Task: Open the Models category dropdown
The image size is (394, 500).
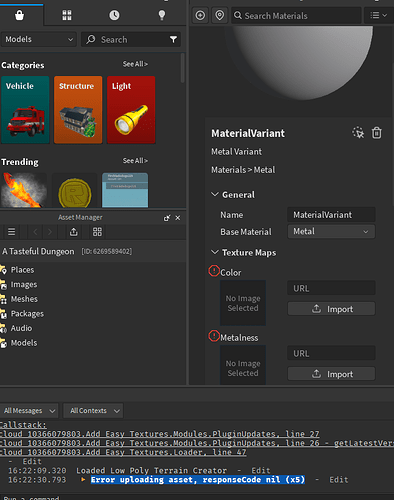Action: (39, 39)
